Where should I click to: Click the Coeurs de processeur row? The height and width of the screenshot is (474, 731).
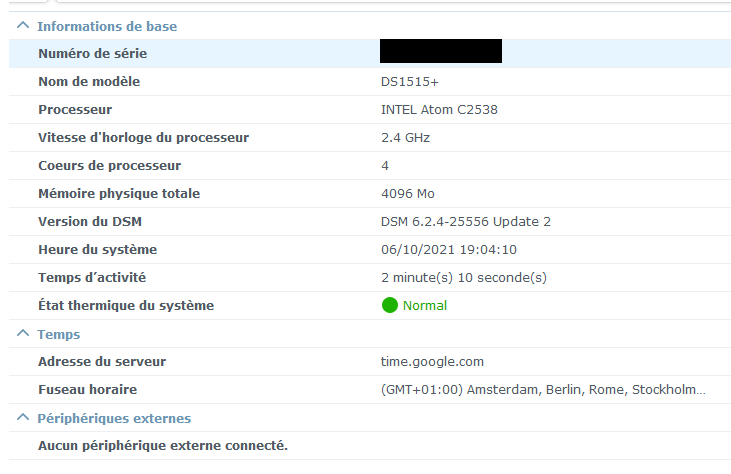[x=370, y=165]
